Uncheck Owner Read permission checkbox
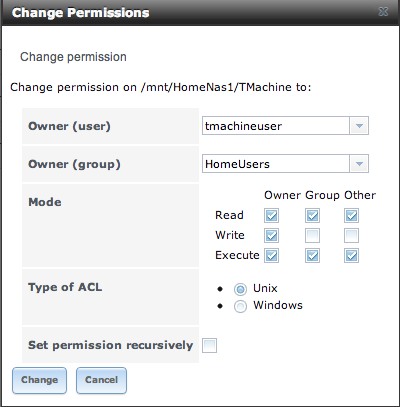 [x=271, y=215]
